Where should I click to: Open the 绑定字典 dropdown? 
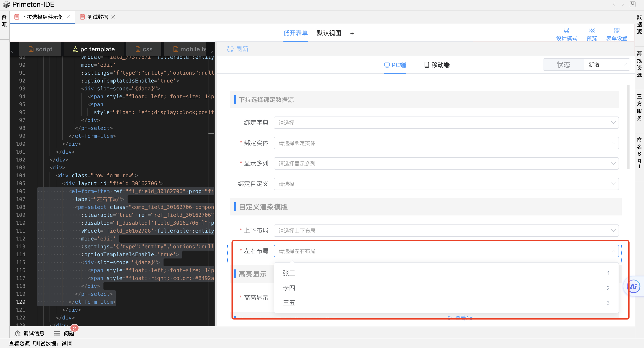point(446,123)
